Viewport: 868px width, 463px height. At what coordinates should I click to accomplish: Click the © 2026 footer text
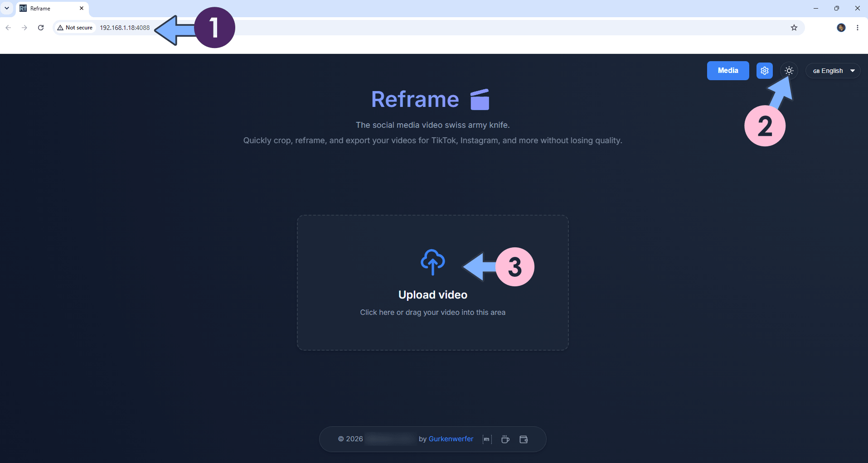350,439
